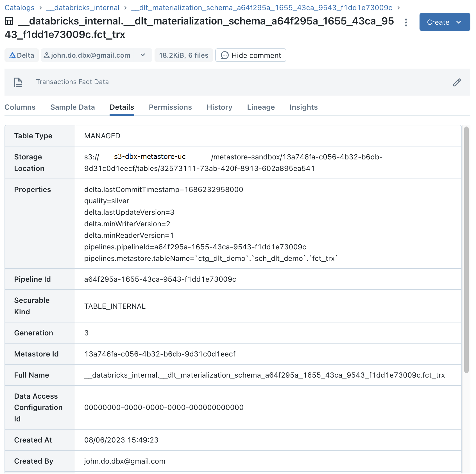This screenshot has height=474, width=476.
Task: Open the __dlt_materialization_schema breadcrumb link
Action: [x=262, y=8]
